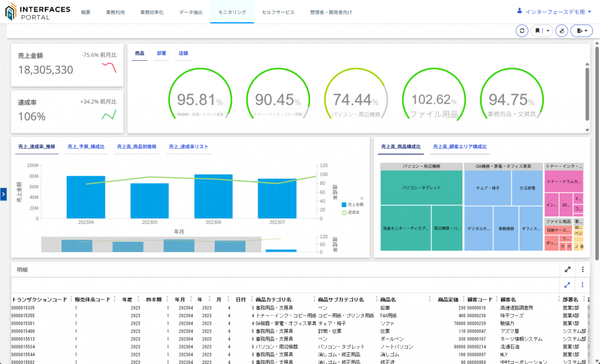Toggle the 売上金額 legend item

click(x=352, y=205)
